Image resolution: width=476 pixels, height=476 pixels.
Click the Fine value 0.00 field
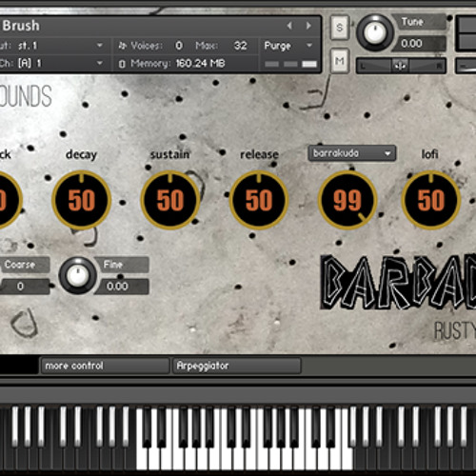pos(122,287)
